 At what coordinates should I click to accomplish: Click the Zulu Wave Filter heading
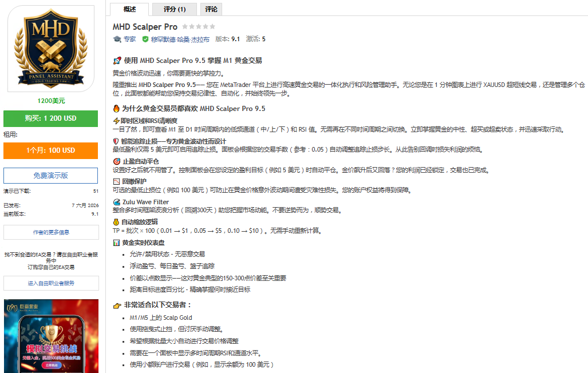[145, 202]
